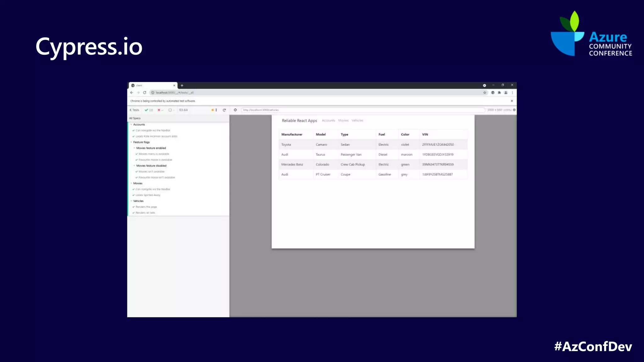Collapse the Feature flags spec group
644x362 pixels.
[x=141, y=142]
